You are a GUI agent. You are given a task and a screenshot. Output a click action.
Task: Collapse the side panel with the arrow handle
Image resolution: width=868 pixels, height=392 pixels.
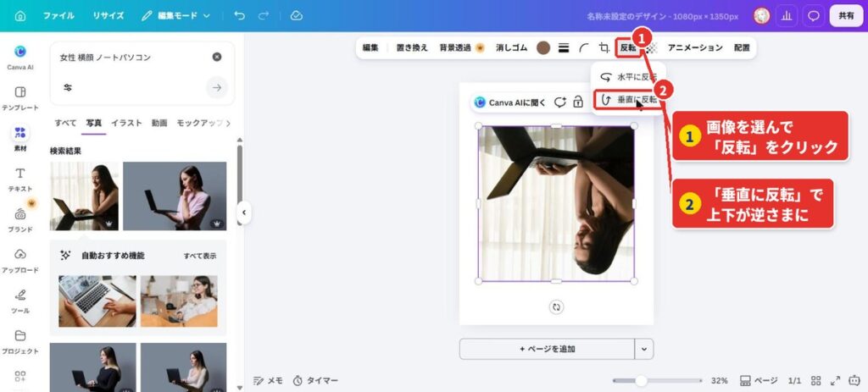tap(244, 213)
